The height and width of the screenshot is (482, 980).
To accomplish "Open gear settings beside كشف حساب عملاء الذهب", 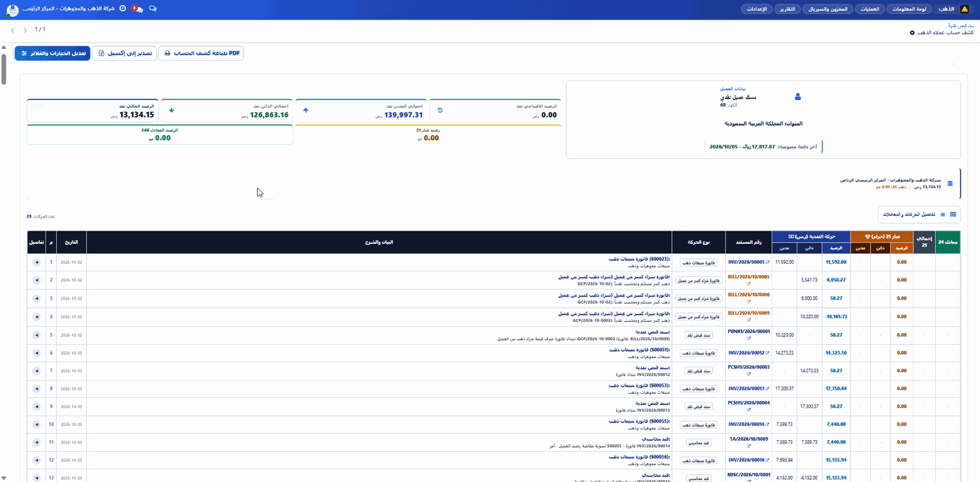I will [912, 33].
